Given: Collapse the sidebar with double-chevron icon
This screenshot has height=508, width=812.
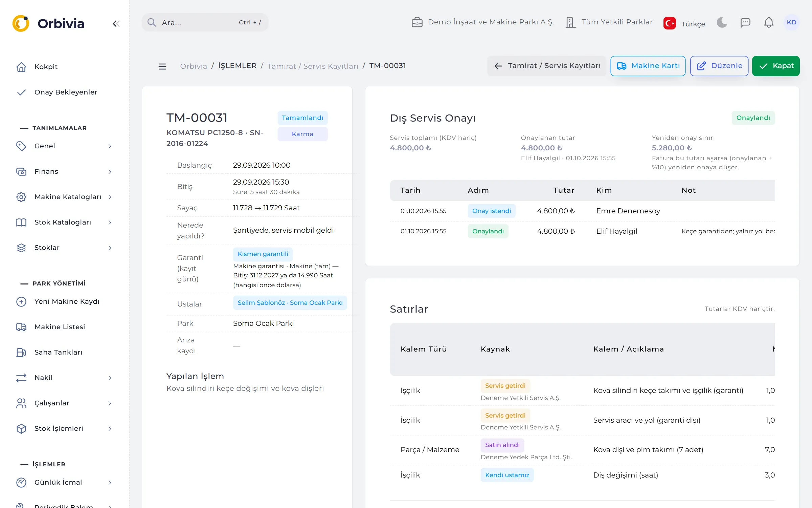Looking at the screenshot, I should (116, 23).
